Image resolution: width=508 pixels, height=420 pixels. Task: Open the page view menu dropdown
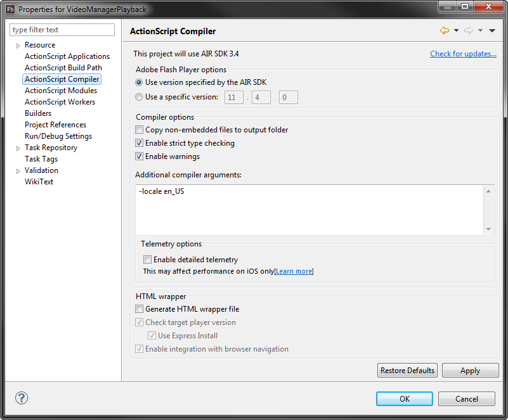492,30
